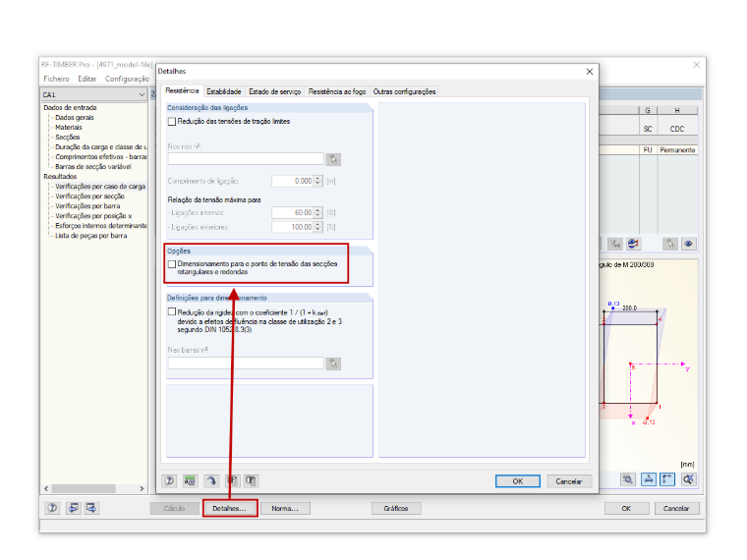Click the zoom print icon below section graphic
The height and width of the screenshot is (560, 747).
628,479
